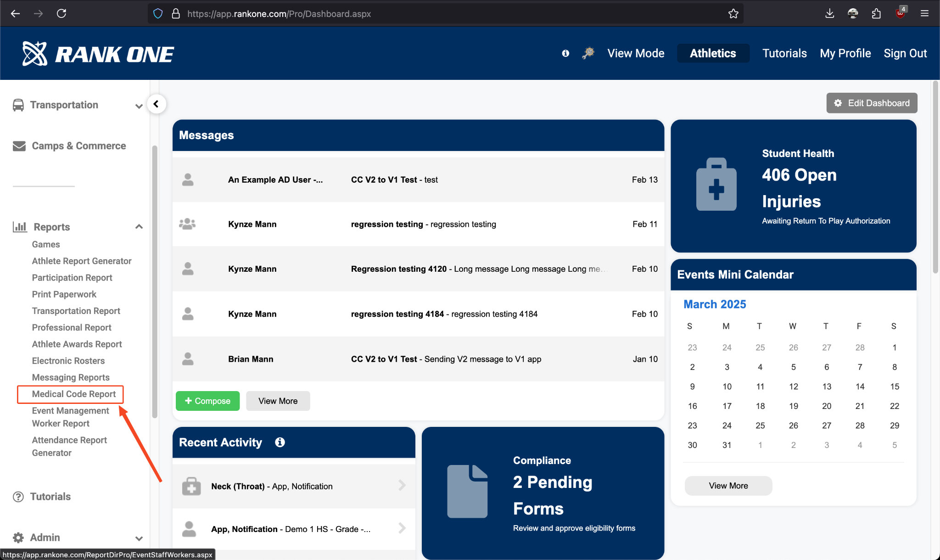The width and height of the screenshot is (940, 560).
Task: Open regression testing 4184 message
Action: [418, 314]
